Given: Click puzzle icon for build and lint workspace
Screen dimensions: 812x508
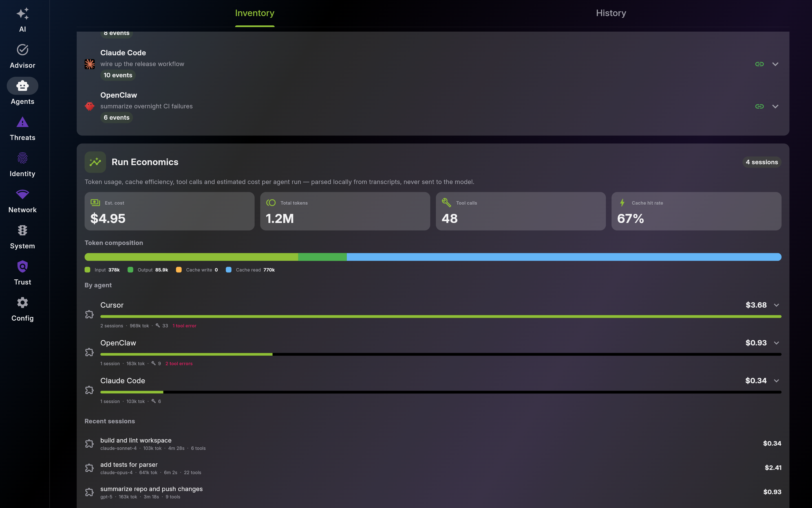Looking at the screenshot, I should 89,443.
